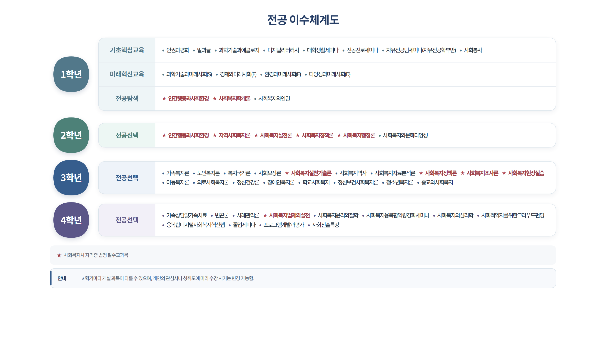Click the 미래혁신교육 category label

tap(127, 74)
